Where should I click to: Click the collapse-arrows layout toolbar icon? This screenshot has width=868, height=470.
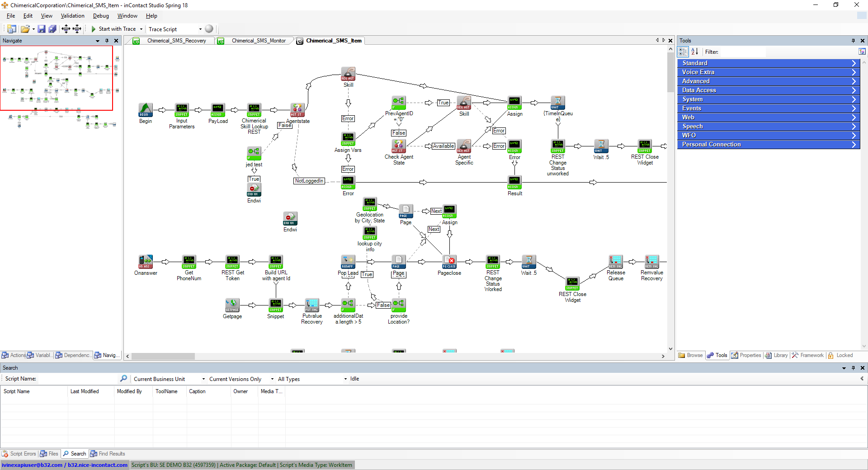[x=77, y=29]
